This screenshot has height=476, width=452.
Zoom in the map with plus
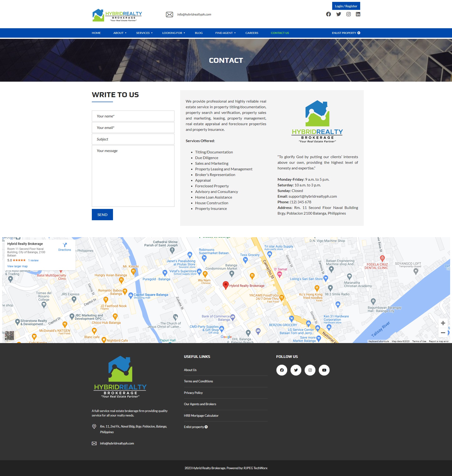tap(443, 323)
